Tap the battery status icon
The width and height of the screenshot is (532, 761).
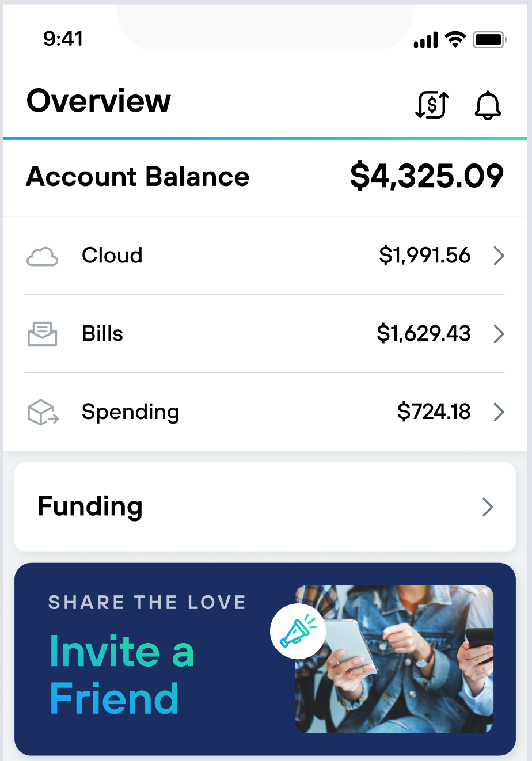490,40
